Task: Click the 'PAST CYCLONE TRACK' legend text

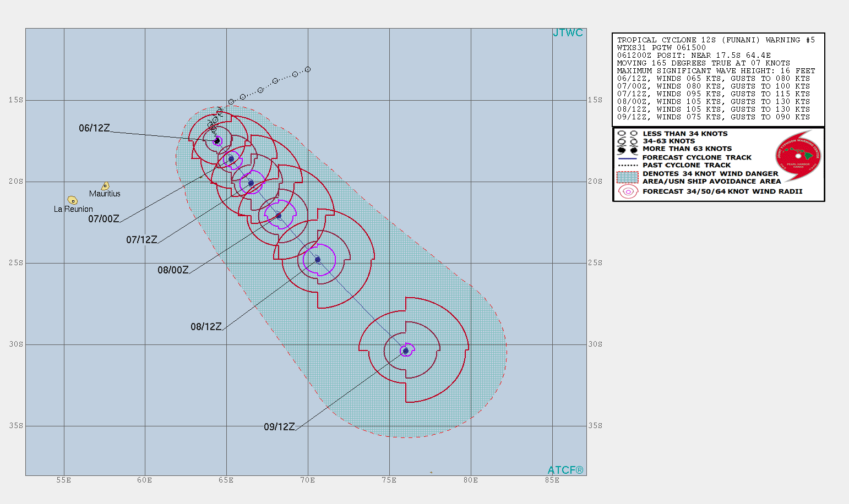Action: [687, 165]
